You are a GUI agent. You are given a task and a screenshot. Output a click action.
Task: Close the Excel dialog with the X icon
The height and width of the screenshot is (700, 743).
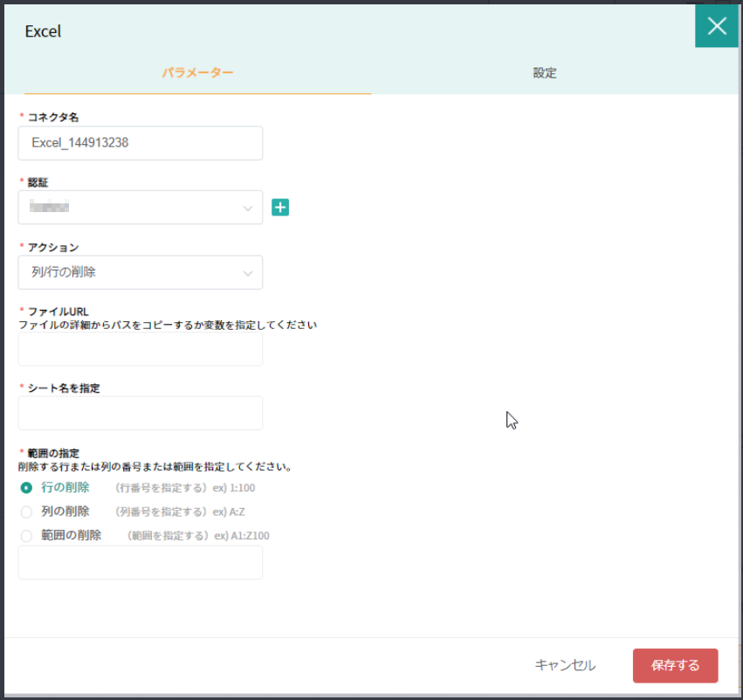(x=717, y=26)
